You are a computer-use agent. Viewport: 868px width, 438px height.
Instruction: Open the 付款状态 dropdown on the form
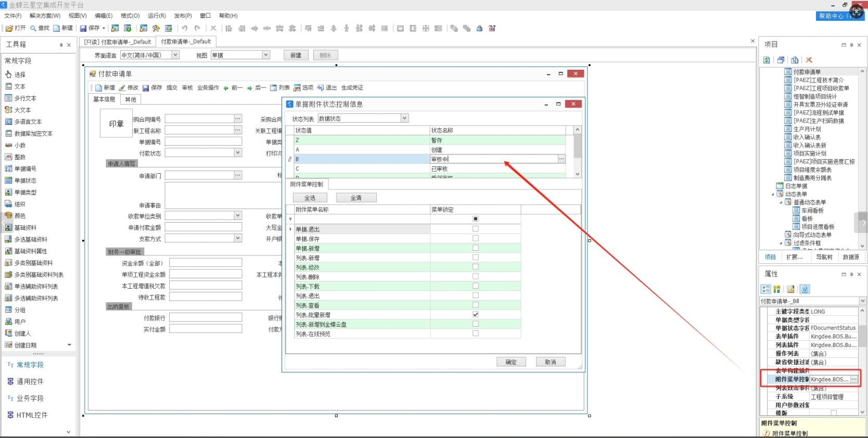pos(238,153)
